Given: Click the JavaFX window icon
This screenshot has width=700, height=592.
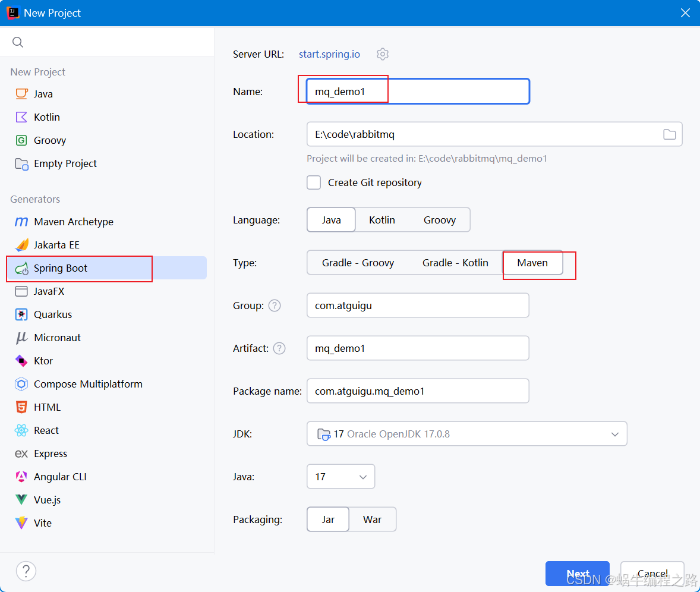Looking at the screenshot, I should pyautogui.click(x=21, y=291).
